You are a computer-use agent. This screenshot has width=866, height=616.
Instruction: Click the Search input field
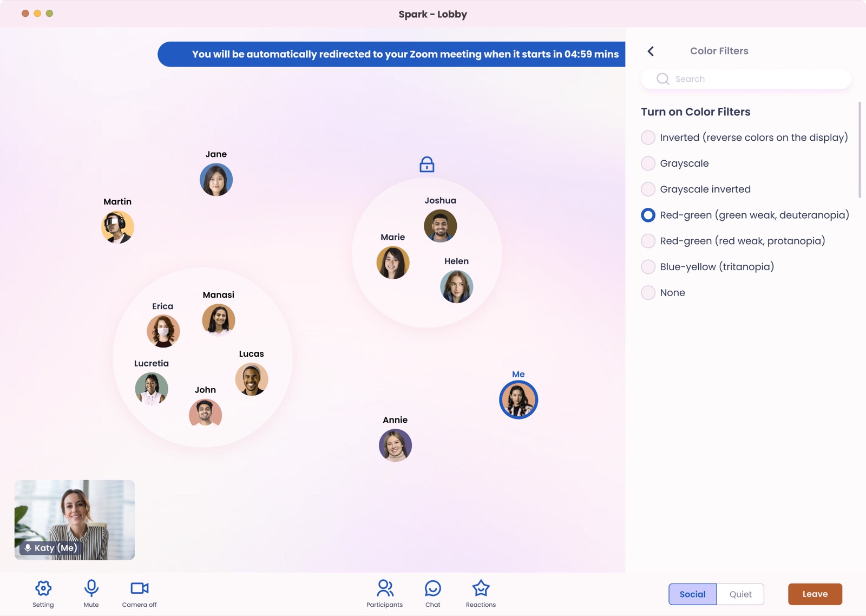(746, 79)
